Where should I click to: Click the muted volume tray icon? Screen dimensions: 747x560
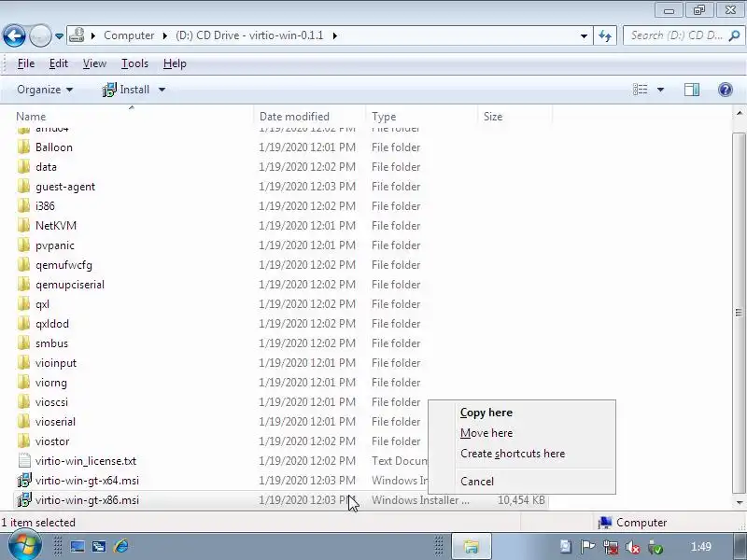633,548
